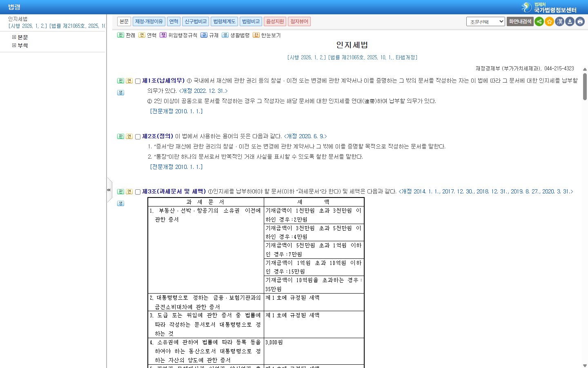Viewport: 588px width, 368px height.
Task: Click the 인지세법 title in the sidebar
Action: click(18, 19)
